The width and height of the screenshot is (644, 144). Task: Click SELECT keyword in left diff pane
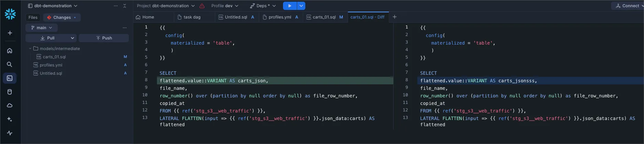pos(168,73)
